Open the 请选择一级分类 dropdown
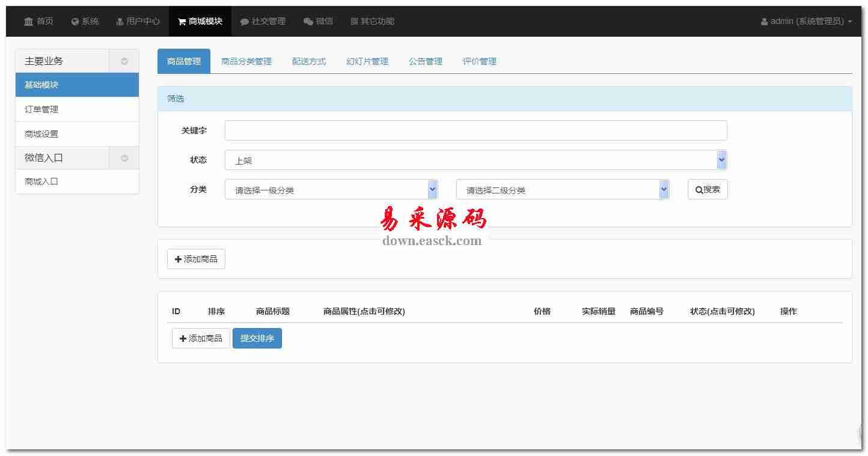 tap(331, 190)
